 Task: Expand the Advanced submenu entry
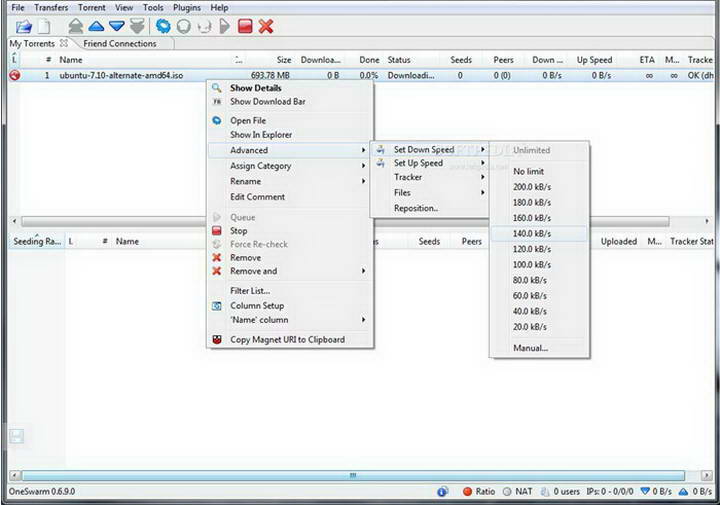point(291,150)
